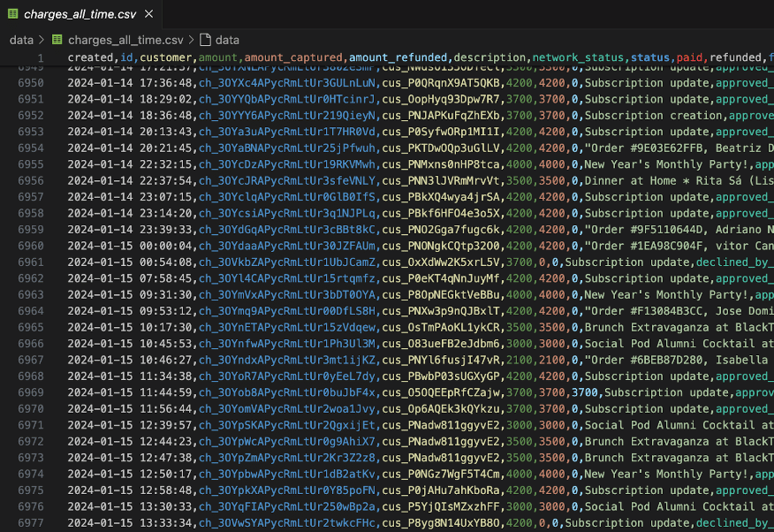Close the charges_all_time.csv tab
The width and height of the screenshot is (774, 532).
point(148,14)
